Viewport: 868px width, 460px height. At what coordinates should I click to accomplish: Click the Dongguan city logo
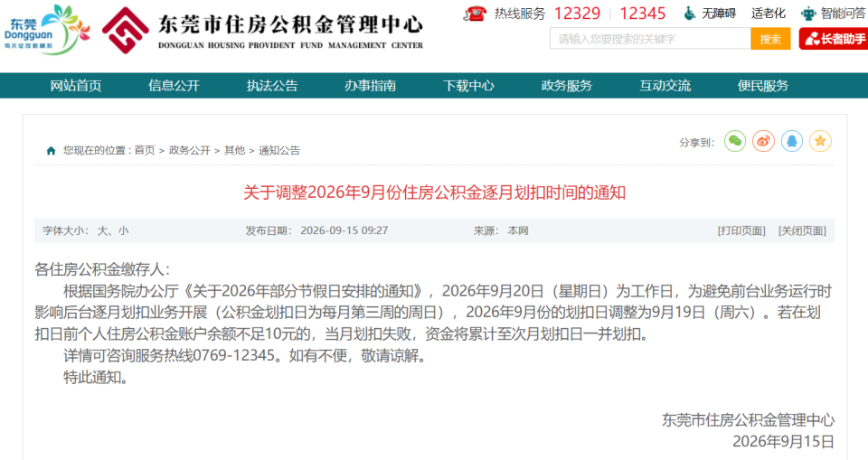pyautogui.click(x=46, y=30)
